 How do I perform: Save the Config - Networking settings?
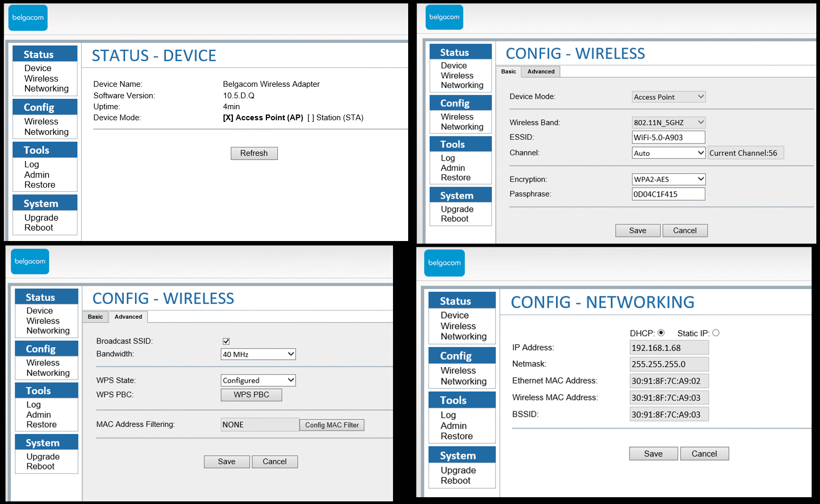653,454
